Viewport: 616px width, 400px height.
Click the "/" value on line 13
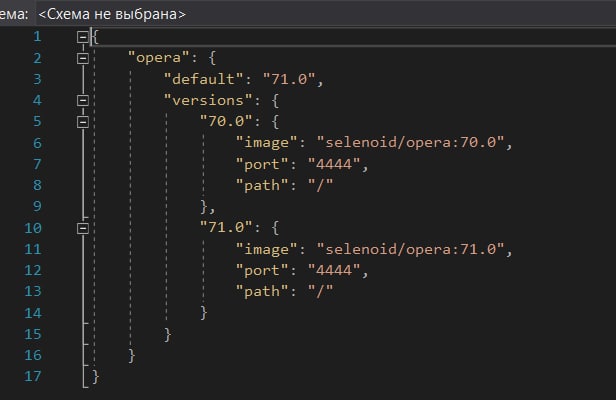pos(320,292)
